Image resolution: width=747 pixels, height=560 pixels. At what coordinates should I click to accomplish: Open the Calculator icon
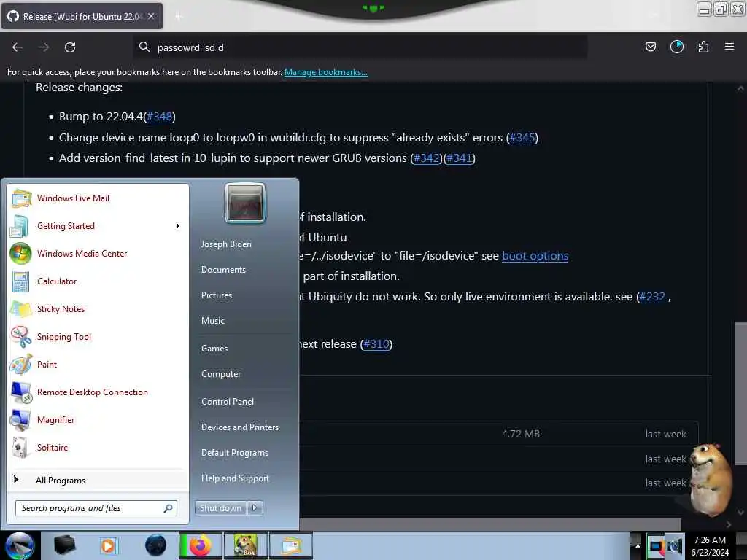(20, 281)
